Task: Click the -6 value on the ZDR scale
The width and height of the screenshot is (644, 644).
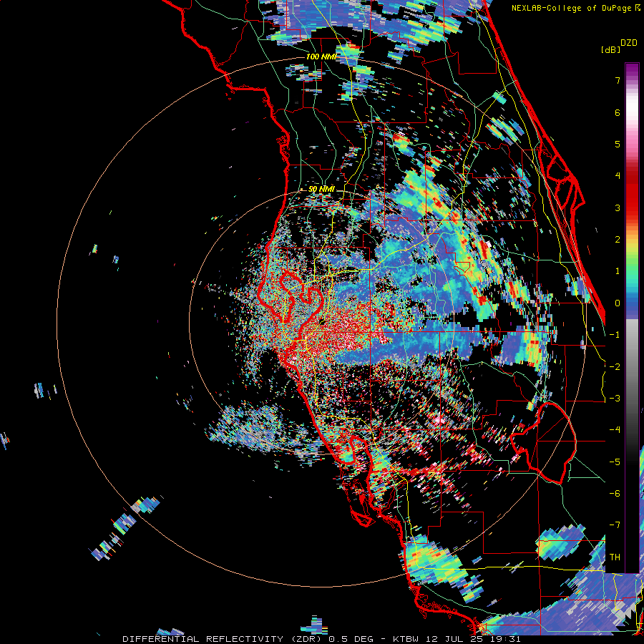Action: click(615, 494)
